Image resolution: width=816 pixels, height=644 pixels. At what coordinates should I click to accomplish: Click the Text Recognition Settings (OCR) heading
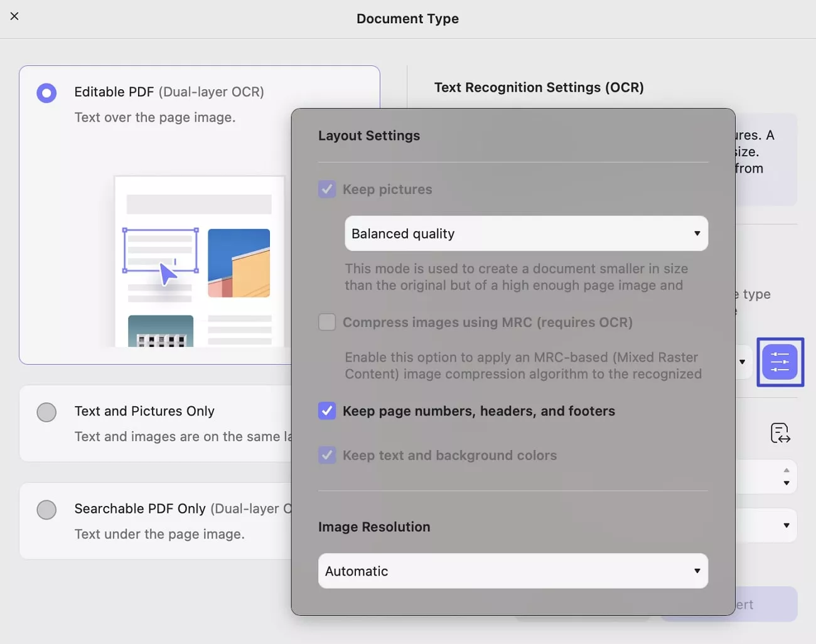click(539, 87)
